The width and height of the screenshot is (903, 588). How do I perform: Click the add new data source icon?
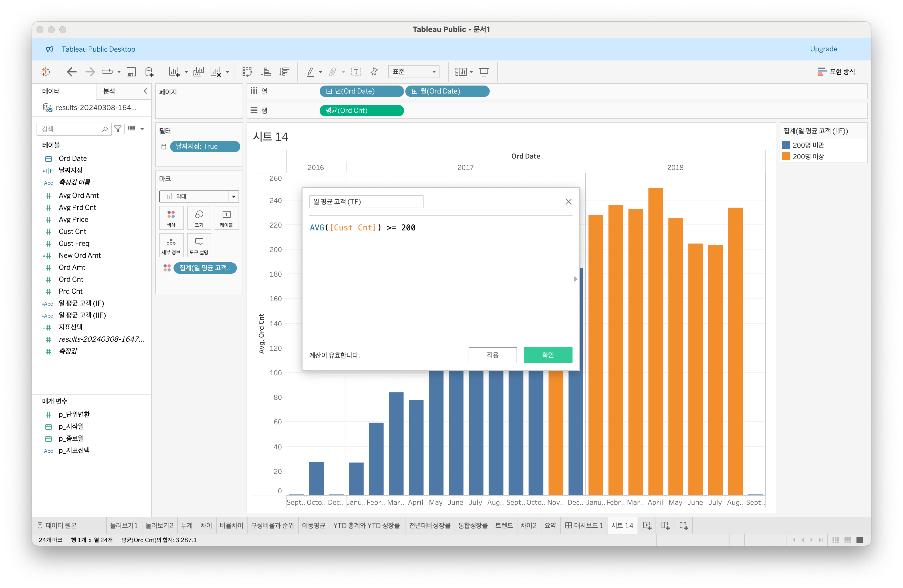(150, 72)
